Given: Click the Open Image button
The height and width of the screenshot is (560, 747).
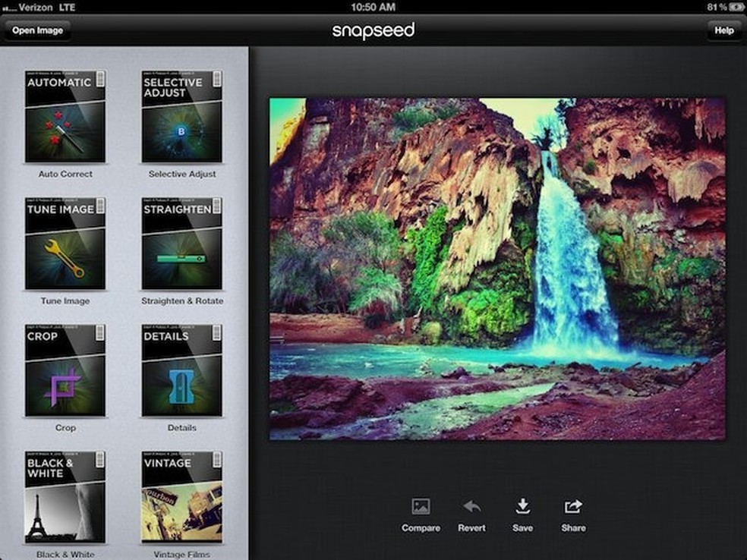Looking at the screenshot, I should [x=38, y=30].
